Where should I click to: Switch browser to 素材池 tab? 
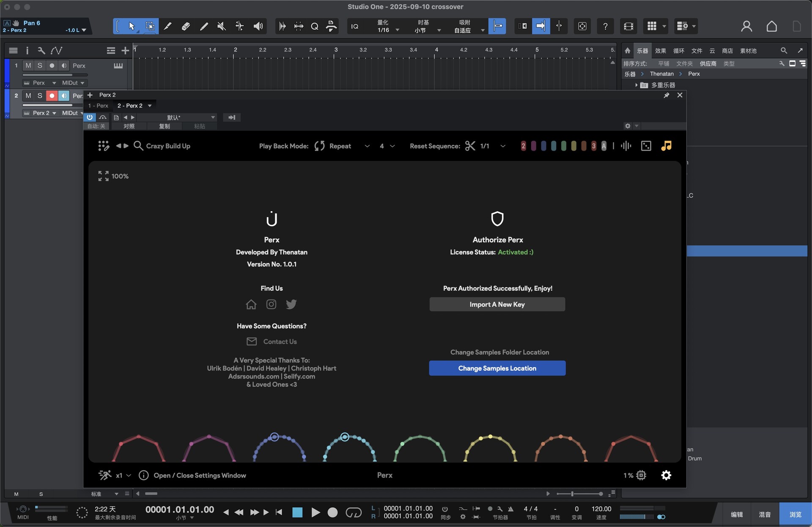[748, 51]
